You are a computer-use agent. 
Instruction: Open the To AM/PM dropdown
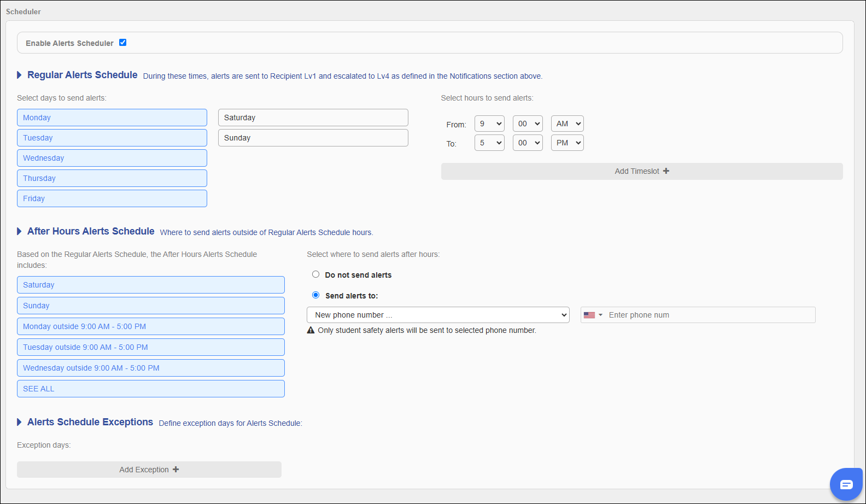567,143
